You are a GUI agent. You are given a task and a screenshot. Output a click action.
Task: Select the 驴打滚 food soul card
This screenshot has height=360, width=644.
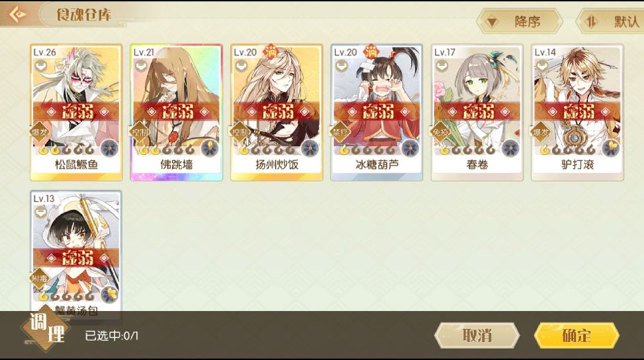(x=577, y=112)
